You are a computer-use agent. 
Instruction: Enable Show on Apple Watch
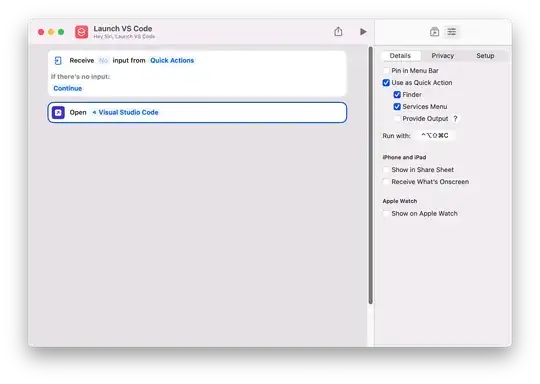pos(386,214)
